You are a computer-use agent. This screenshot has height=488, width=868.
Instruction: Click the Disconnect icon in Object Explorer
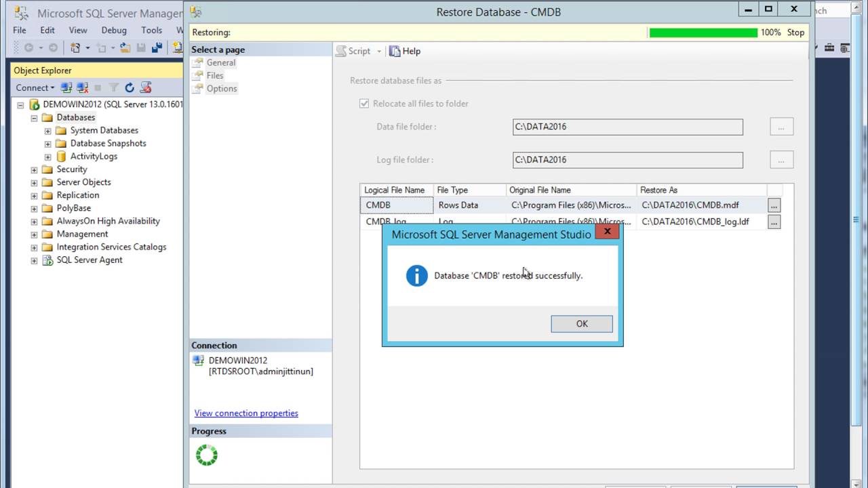click(x=82, y=87)
